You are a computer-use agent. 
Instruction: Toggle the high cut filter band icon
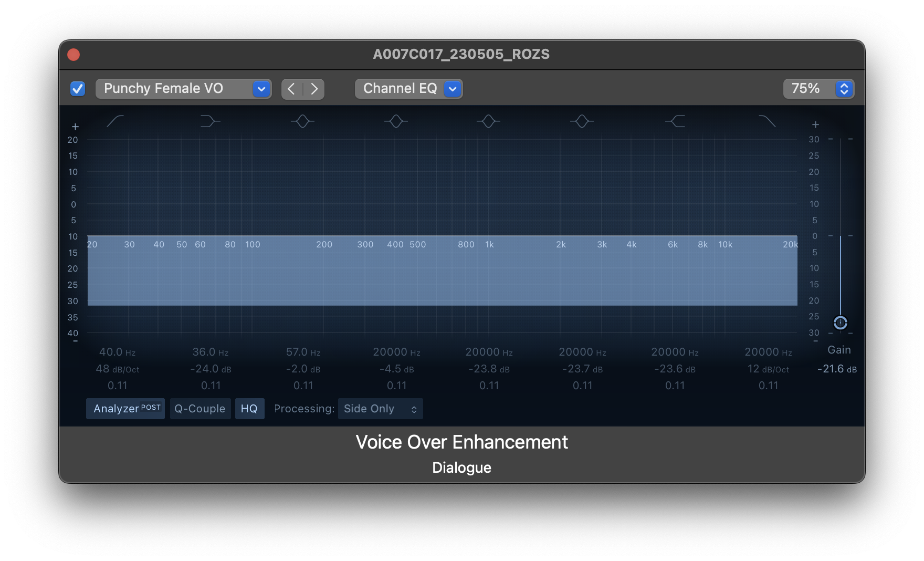[x=767, y=121]
